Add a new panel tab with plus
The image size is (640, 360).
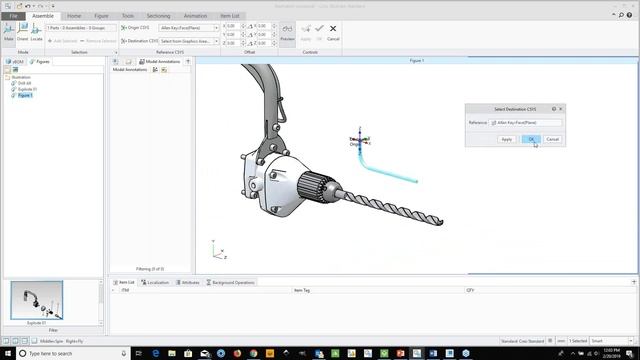pos(188,62)
